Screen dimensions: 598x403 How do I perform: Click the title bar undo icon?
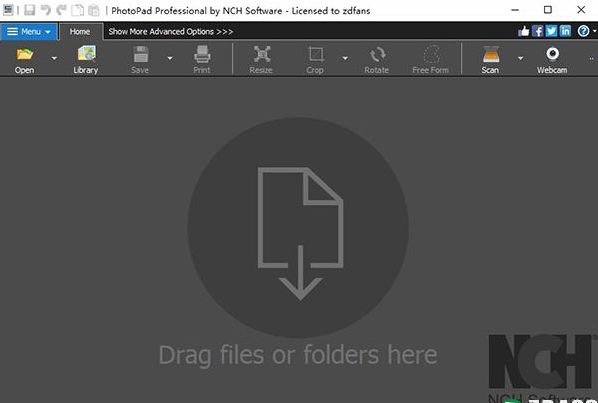45,10
